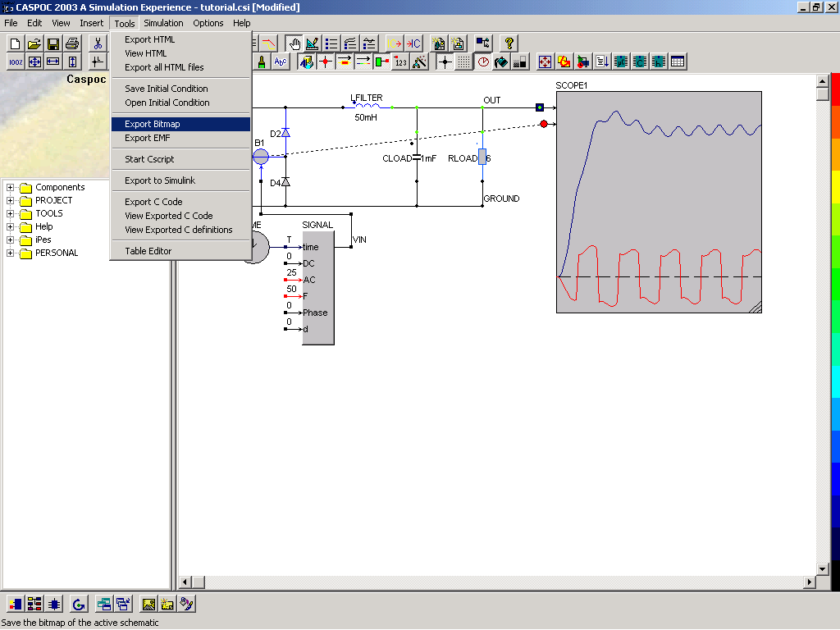This screenshot has width=840, height=630.
Task: Select the hand pan tool
Action: (294, 43)
